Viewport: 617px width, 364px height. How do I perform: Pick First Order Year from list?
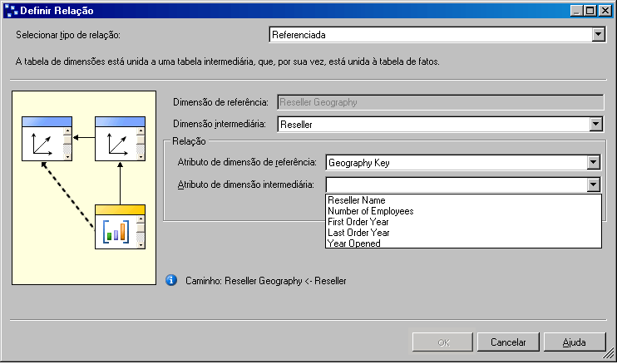(x=358, y=222)
